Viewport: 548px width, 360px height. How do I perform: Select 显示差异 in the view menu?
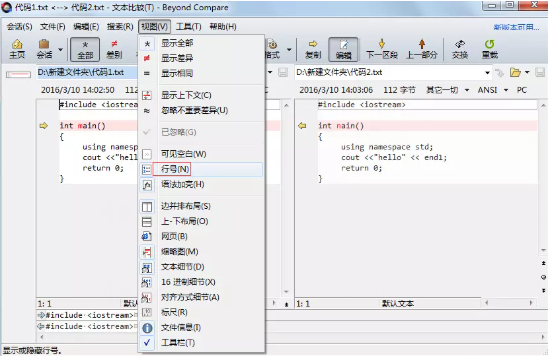[x=201, y=58]
